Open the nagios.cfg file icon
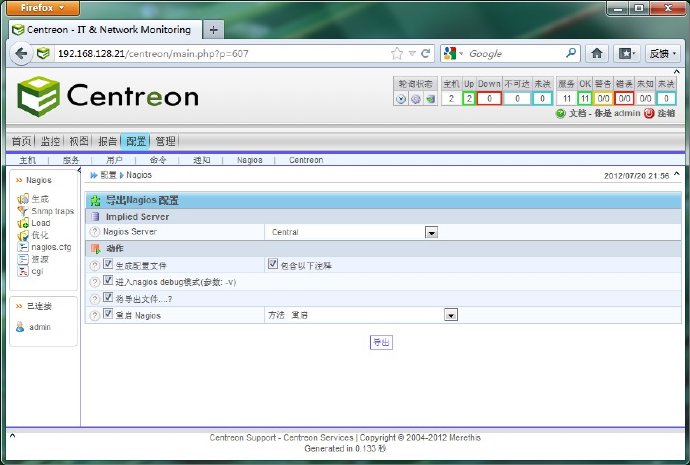The image size is (690, 465). (23, 247)
